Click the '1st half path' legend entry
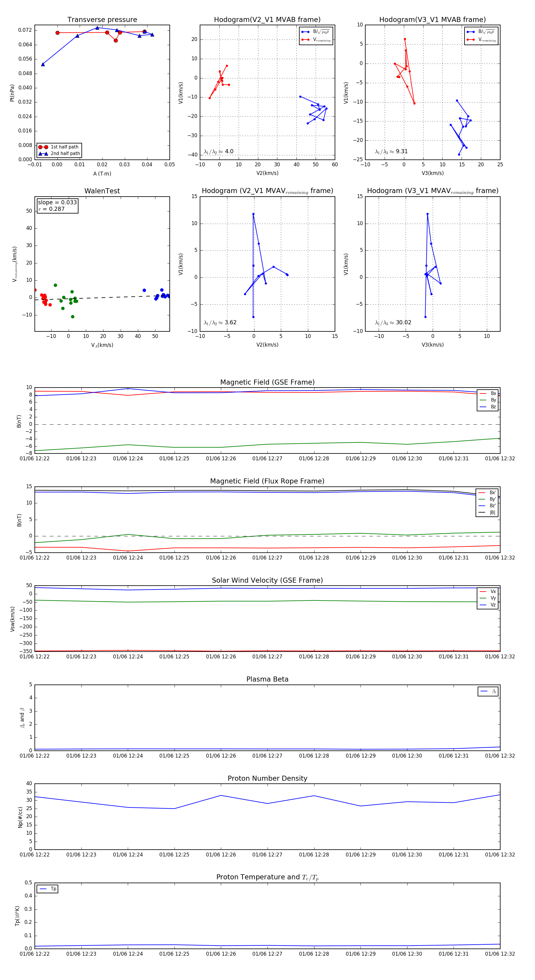The image size is (535, 980). coord(59,147)
